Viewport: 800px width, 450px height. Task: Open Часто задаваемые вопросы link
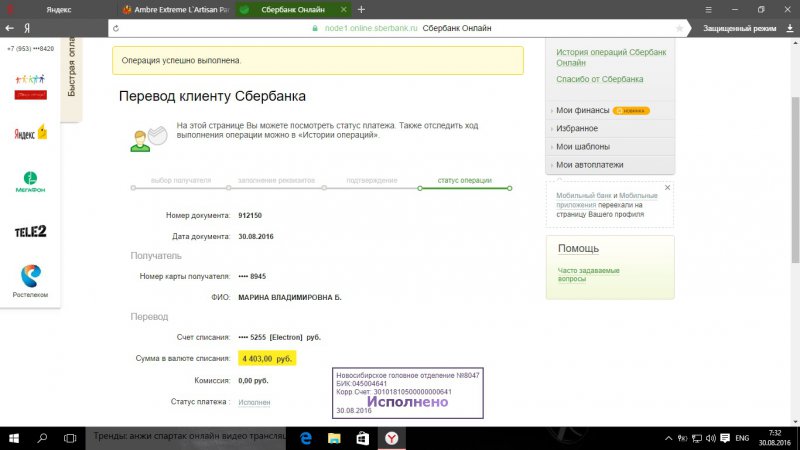[588, 274]
